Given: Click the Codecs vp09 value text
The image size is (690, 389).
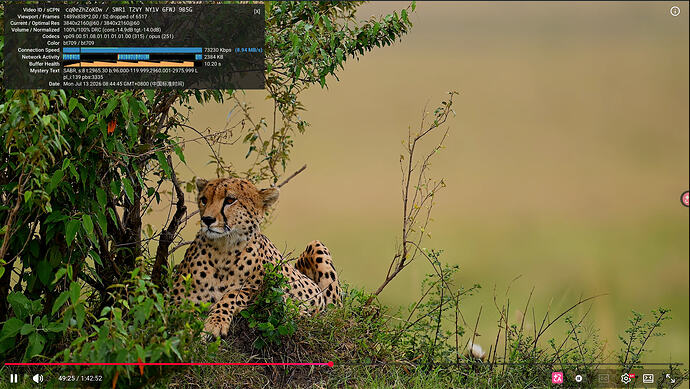Looking at the screenshot, I should pos(118,37).
